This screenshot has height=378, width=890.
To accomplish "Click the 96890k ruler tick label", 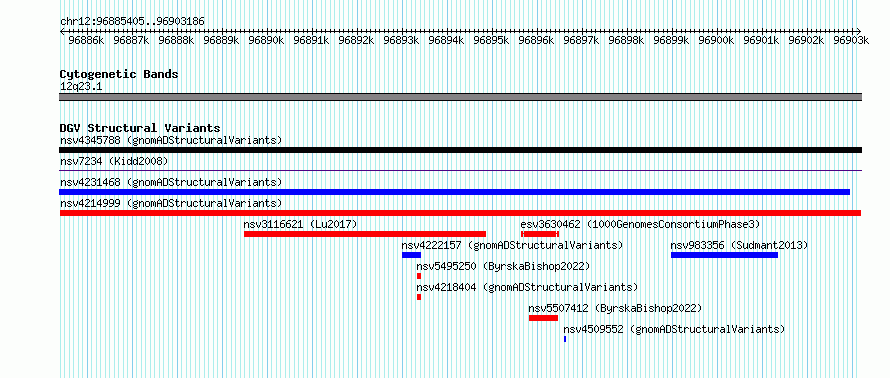I will [266, 40].
